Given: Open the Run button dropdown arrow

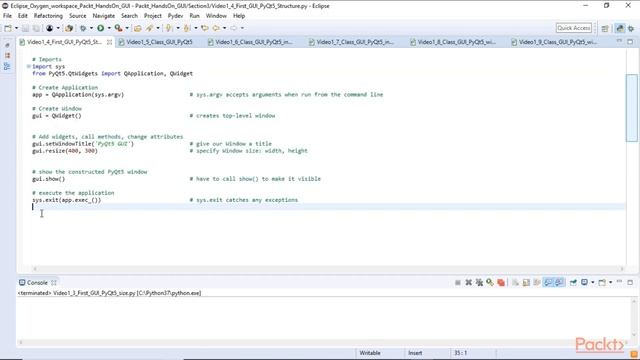Looking at the screenshot, I should tap(109, 28).
